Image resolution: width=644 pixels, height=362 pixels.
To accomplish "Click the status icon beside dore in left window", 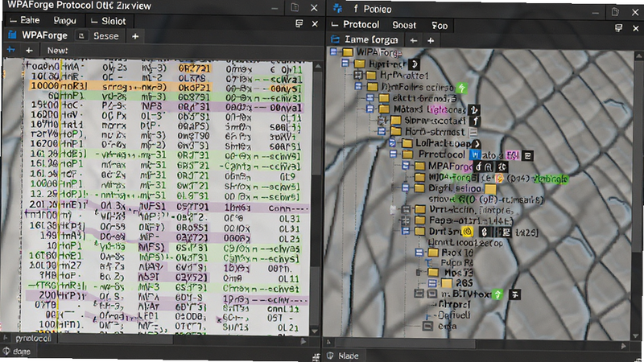I will [x=6, y=352].
